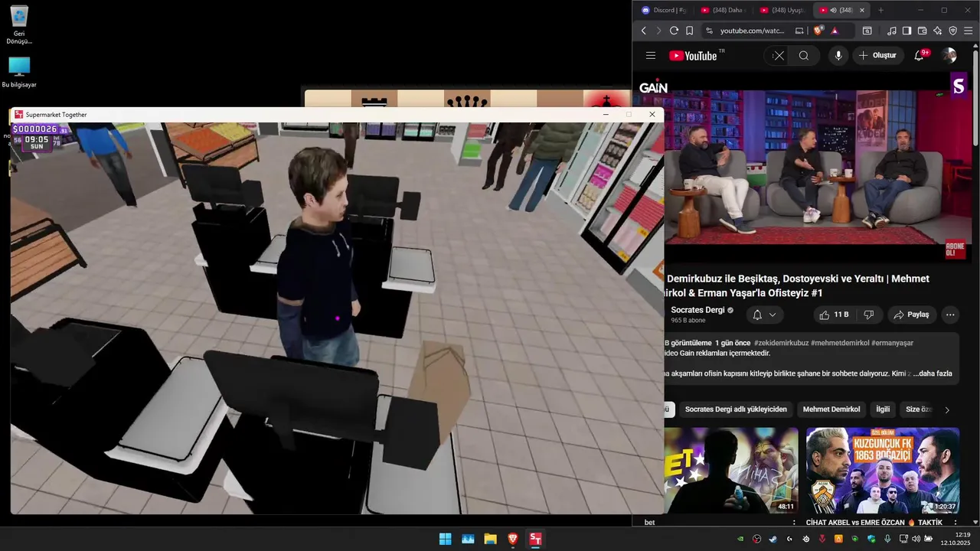Dislike the video with thumbs down

869,315
